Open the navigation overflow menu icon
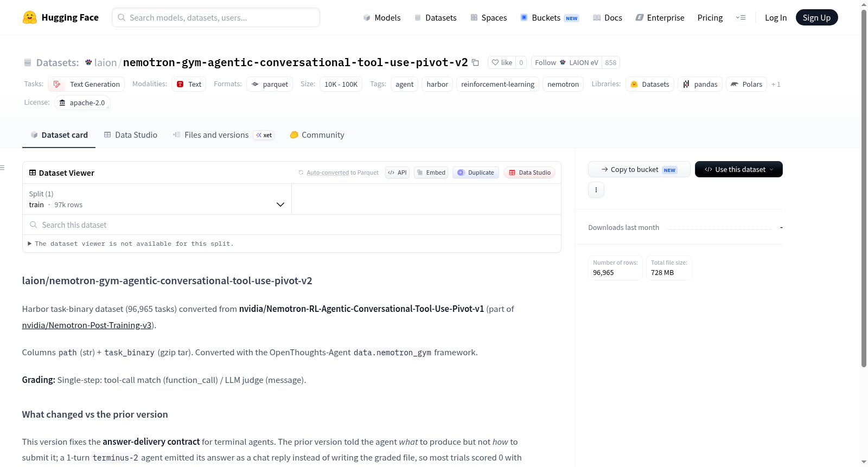 coord(741,17)
